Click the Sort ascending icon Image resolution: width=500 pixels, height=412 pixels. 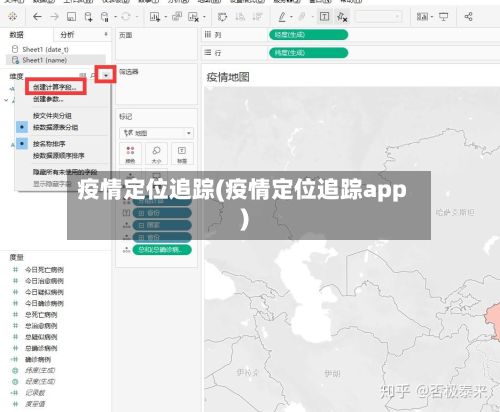[240, 17]
